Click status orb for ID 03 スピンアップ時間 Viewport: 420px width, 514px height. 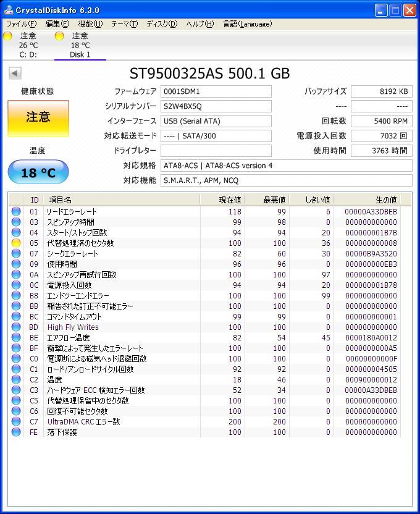pyautogui.click(x=16, y=222)
